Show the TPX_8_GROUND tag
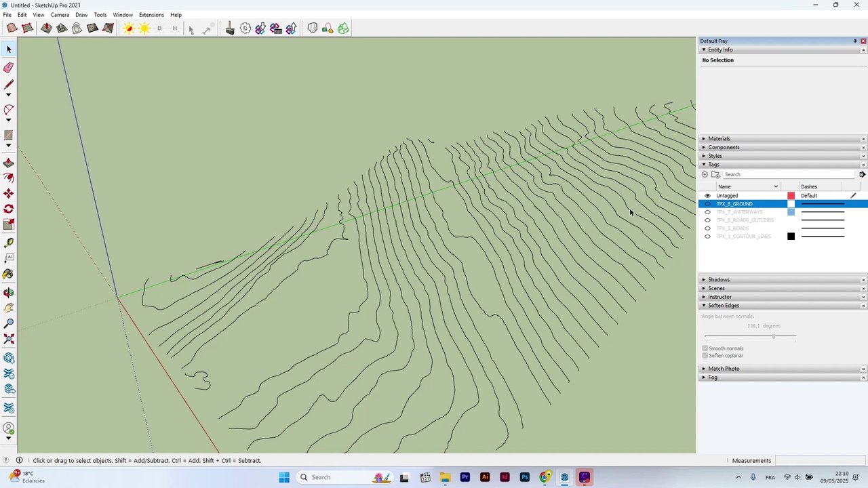868x488 pixels. tap(707, 204)
